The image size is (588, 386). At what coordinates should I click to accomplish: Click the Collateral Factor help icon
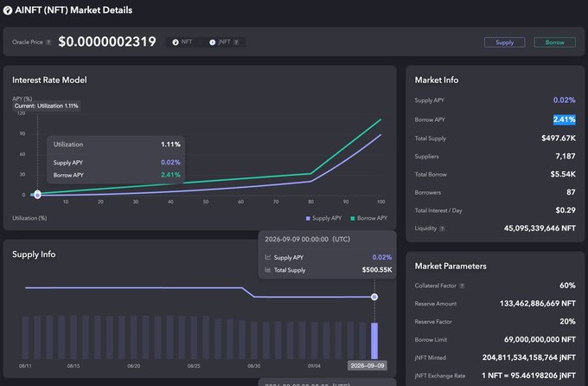(462, 286)
